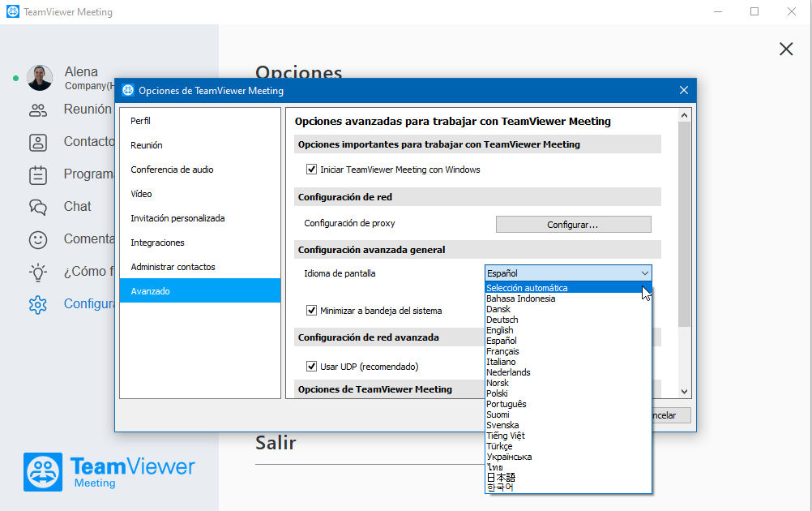Screen dimensions: 812x511
Task: Click Salir in the main window
Action: 276,443
